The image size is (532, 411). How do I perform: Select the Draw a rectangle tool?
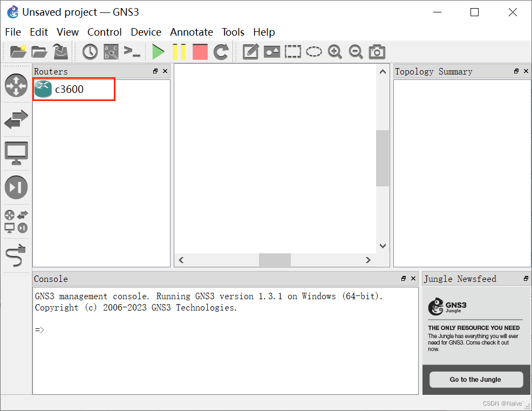(x=293, y=52)
